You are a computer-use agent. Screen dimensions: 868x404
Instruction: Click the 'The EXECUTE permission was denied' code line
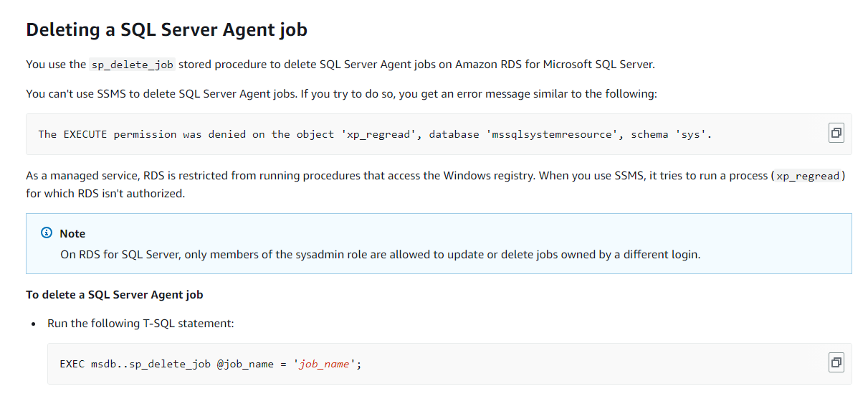pos(375,134)
